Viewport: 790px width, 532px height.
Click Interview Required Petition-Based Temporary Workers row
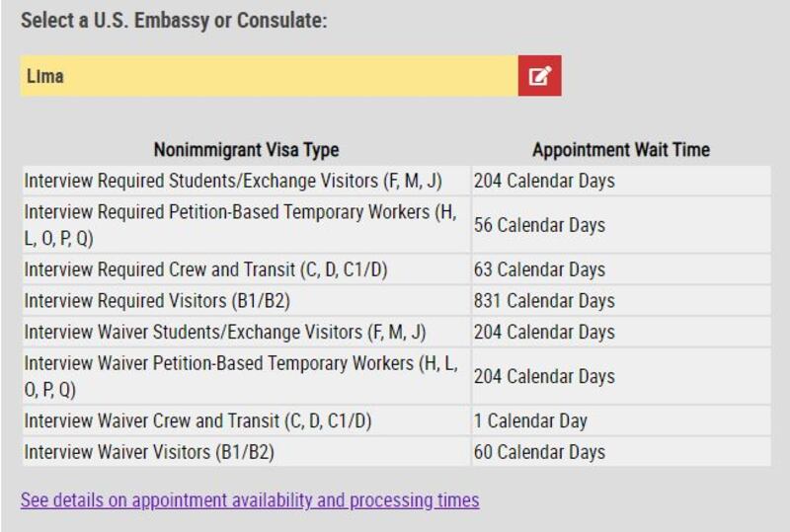tap(397, 225)
